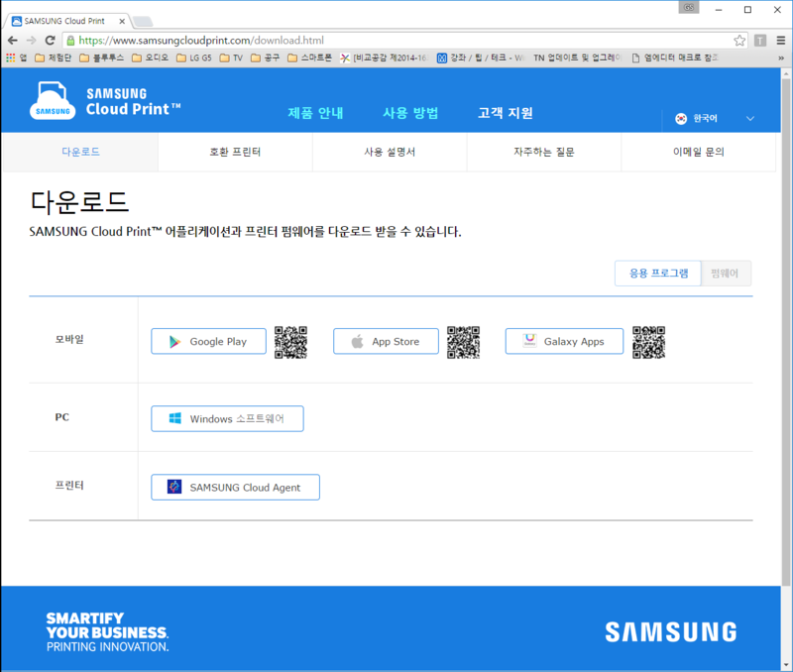Show more bookmarks with double chevron
This screenshot has width=793, height=672.
tap(781, 58)
